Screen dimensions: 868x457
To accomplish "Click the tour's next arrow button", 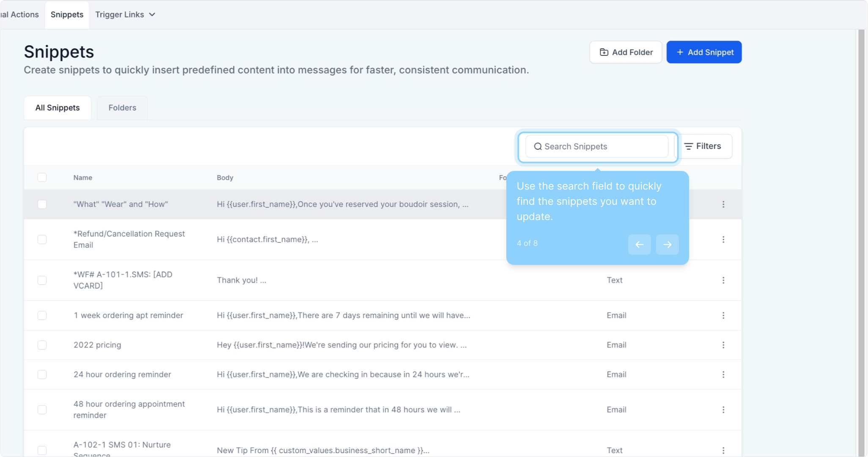I will [x=667, y=245].
